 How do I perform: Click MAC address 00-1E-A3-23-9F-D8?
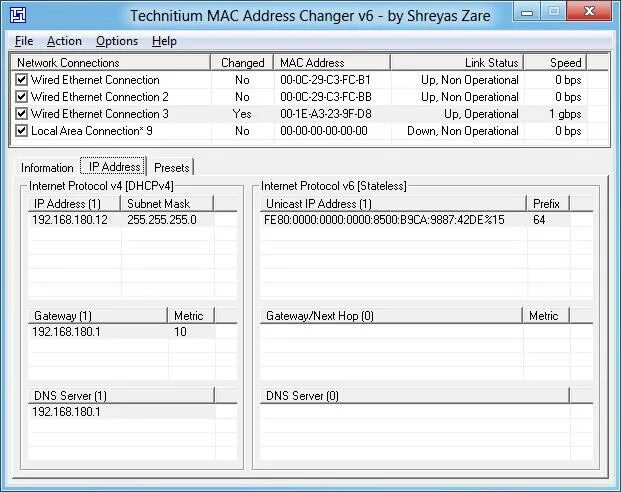[x=326, y=114]
